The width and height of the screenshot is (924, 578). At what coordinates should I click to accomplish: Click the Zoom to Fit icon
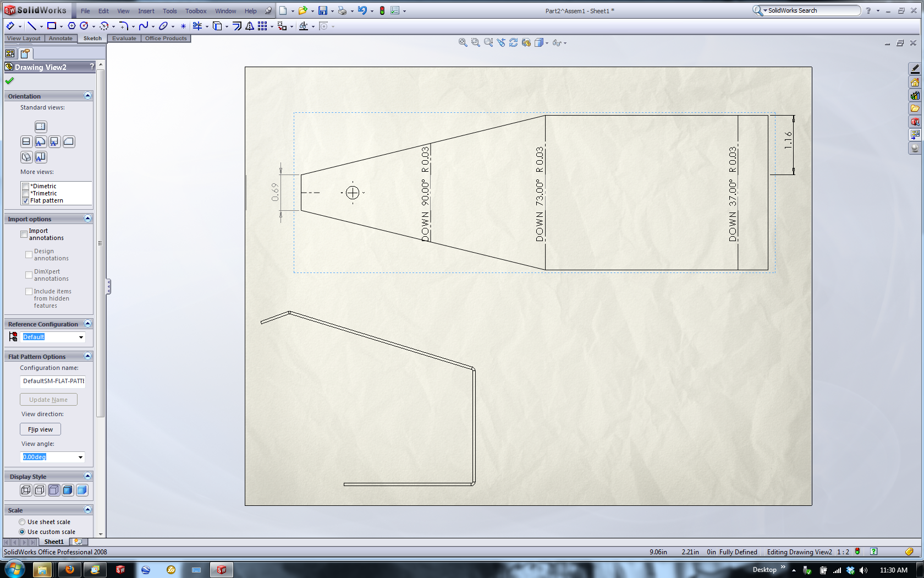pyautogui.click(x=463, y=42)
